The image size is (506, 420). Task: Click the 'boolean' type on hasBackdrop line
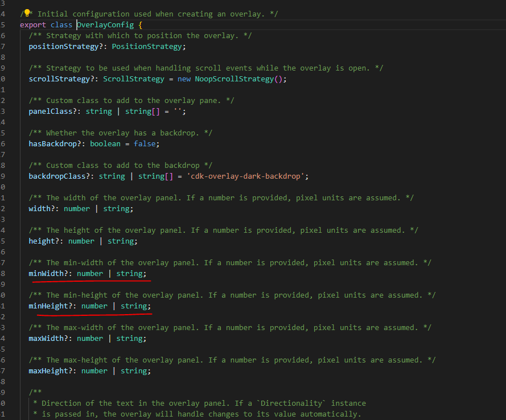click(x=105, y=144)
